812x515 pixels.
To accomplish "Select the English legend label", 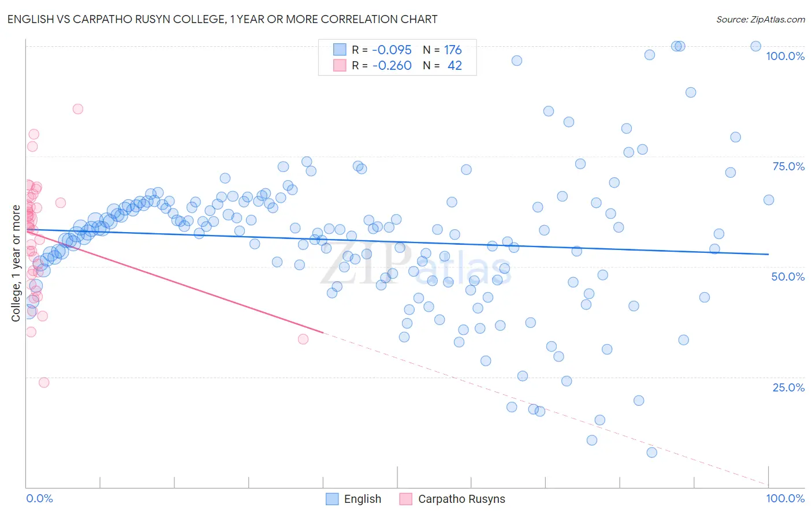I will tap(363, 499).
